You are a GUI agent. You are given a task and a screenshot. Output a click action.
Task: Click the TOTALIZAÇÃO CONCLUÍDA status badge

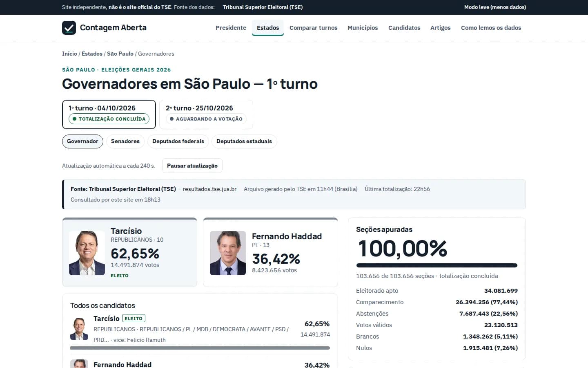tap(109, 119)
